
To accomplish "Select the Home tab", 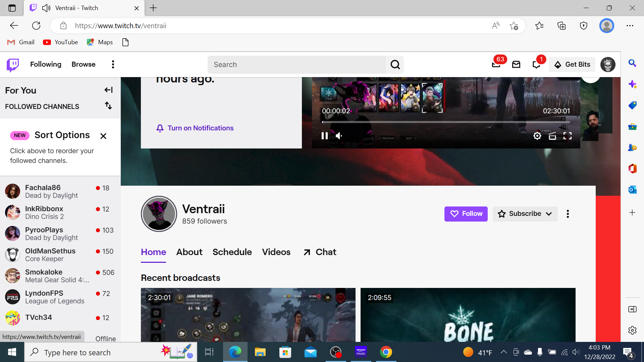I will 153,252.
